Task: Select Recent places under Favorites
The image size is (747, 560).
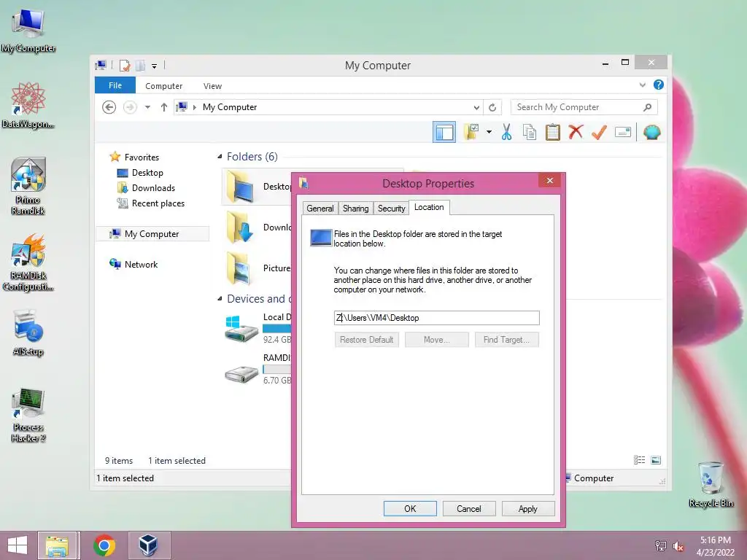Action: (150, 203)
